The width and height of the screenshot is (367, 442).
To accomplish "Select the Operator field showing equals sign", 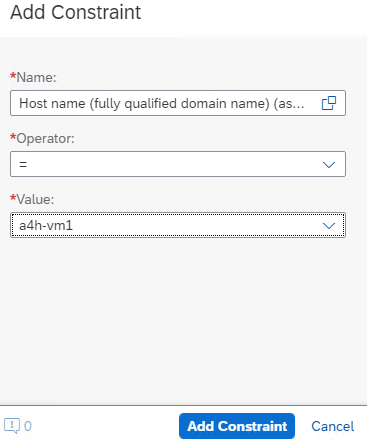I will 178,164.
